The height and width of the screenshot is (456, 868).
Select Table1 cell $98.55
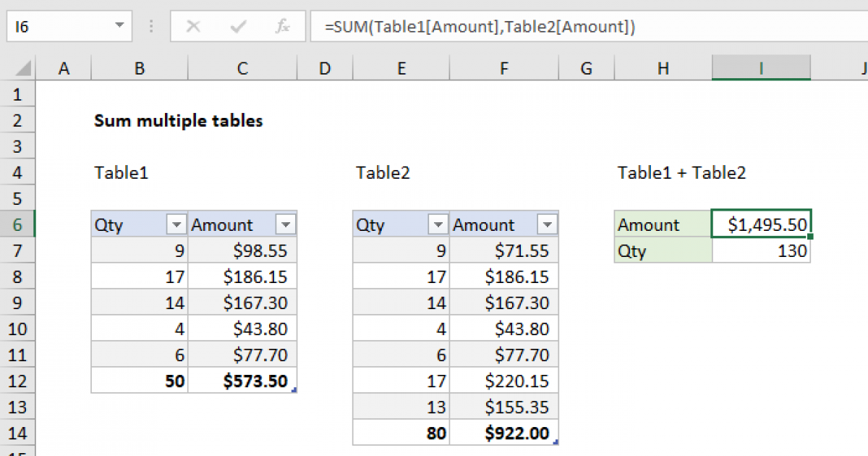pyautogui.click(x=242, y=251)
